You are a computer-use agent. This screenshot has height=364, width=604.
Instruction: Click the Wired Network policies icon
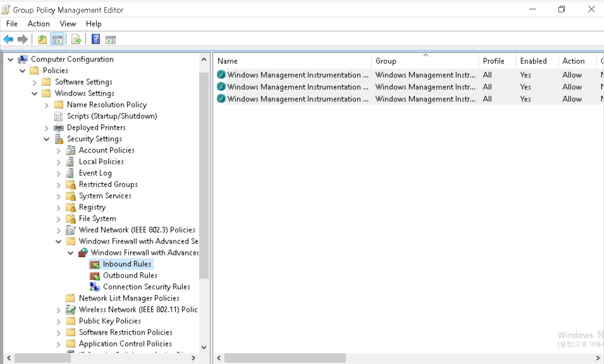tap(70, 230)
